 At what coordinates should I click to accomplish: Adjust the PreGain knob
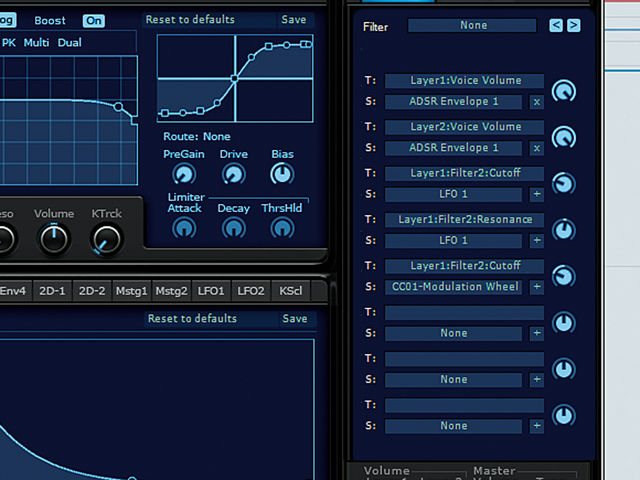[x=184, y=174]
